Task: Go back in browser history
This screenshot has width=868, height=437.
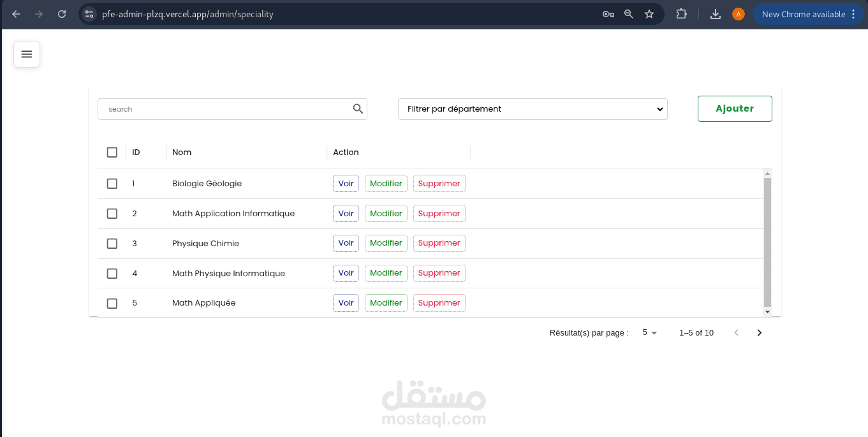Action: click(16, 14)
